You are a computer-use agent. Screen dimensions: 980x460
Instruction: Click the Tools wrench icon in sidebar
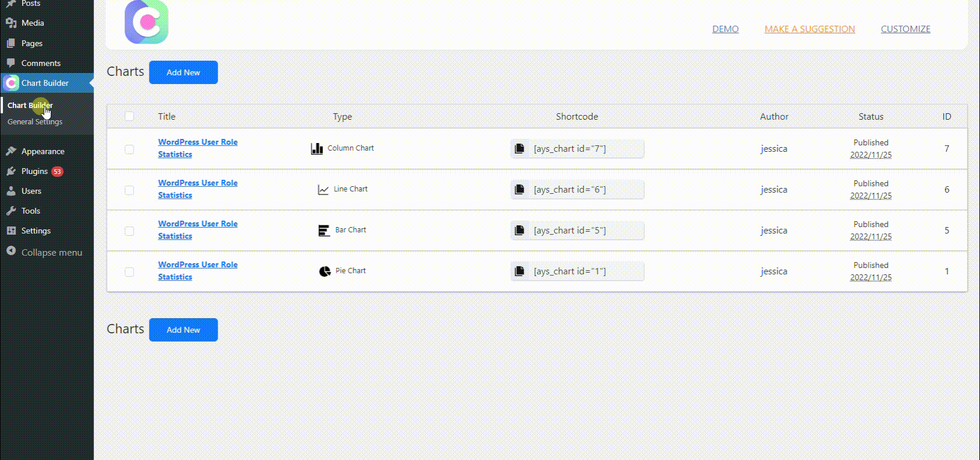coord(11,211)
